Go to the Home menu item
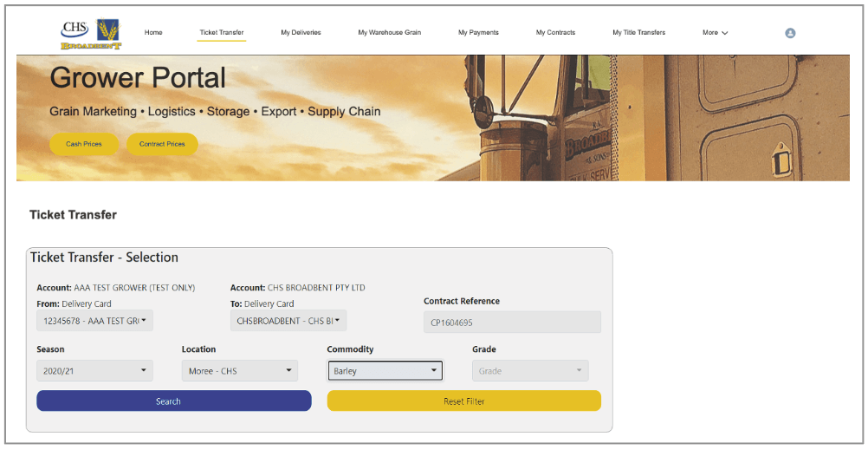This screenshot has height=450, width=868. coord(153,33)
